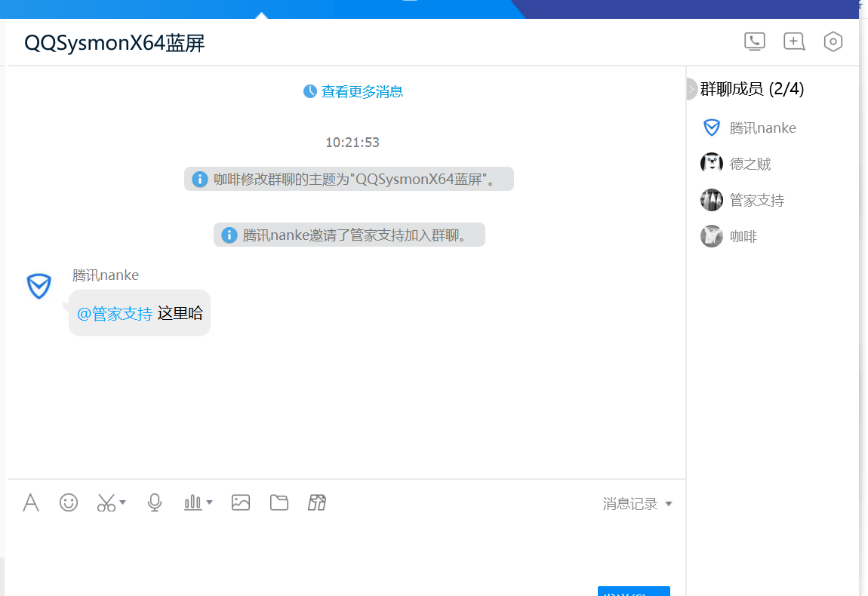Image resolution: width=868 pixels, height=596 pixels.
Task: Collapse the group members panel arrow
Action: pyautogui.click(x=691, y=89)
